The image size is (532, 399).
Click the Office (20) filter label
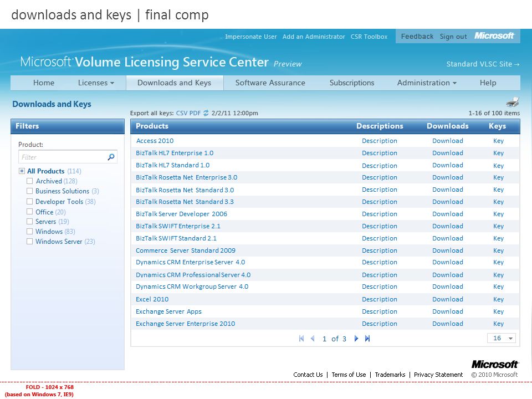pos(50,212)
